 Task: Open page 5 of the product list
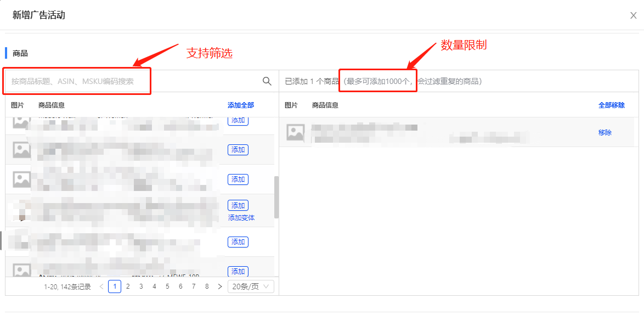click(167, 286)
